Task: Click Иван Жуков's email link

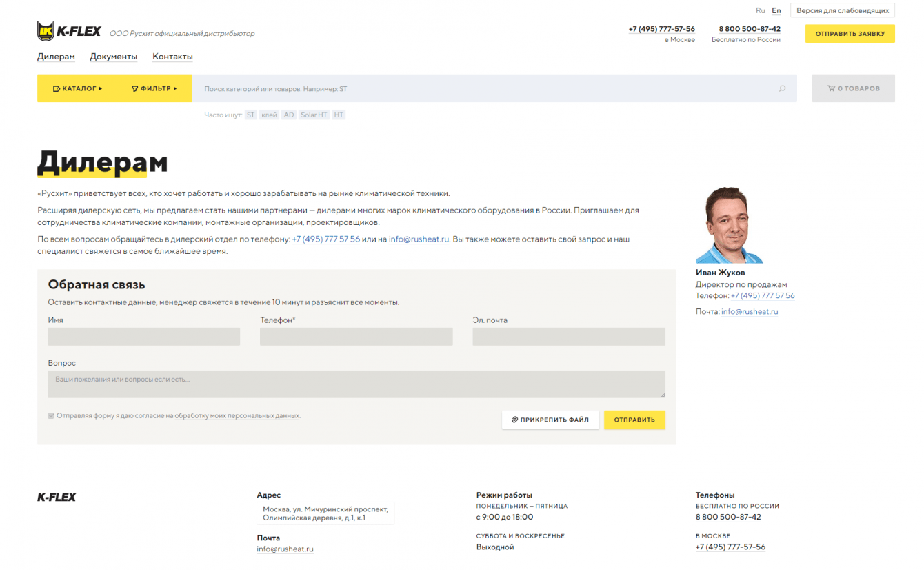Action: (x=750, y=312)
